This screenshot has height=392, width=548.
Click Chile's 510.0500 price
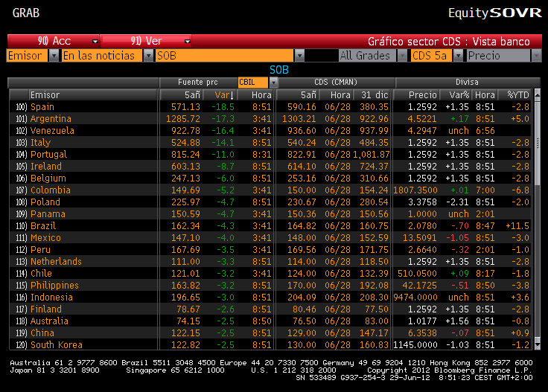coord(417,273)
